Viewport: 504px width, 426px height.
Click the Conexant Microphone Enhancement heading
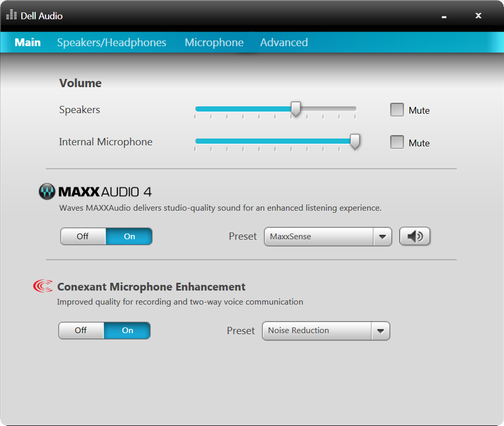[151, 287]
